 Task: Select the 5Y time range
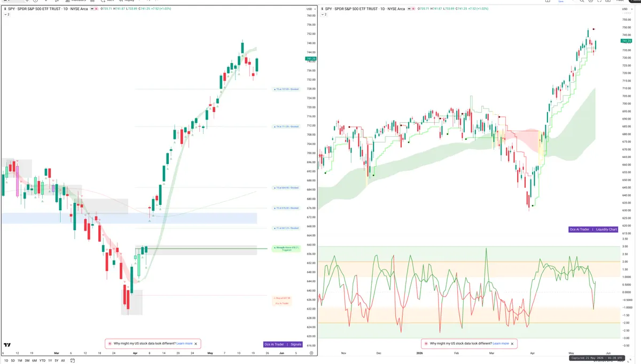(57, 361)
